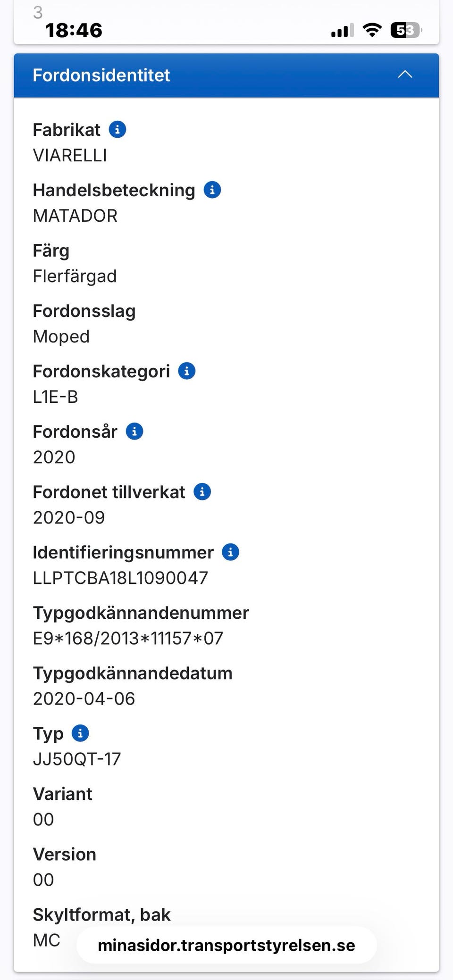Collapse the Fordonsidentitet section chevron
The width and height of the screenshot is (453, 980).
(x=405, y=75)
